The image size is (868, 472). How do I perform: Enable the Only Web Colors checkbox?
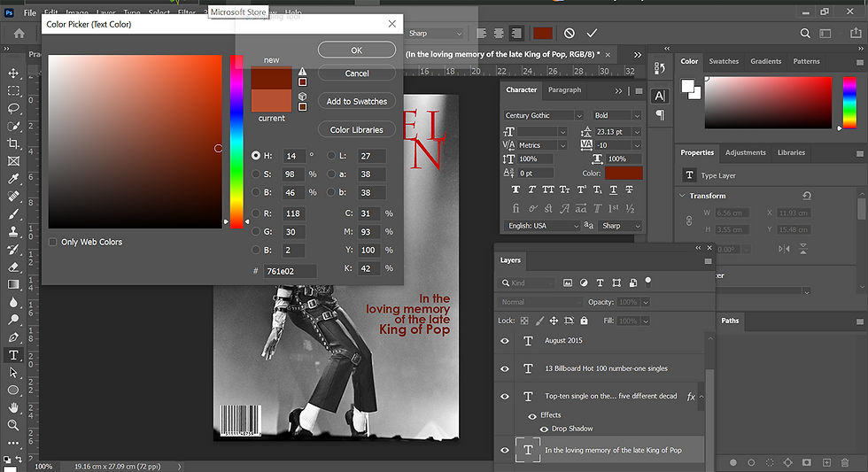click(53, 242)
